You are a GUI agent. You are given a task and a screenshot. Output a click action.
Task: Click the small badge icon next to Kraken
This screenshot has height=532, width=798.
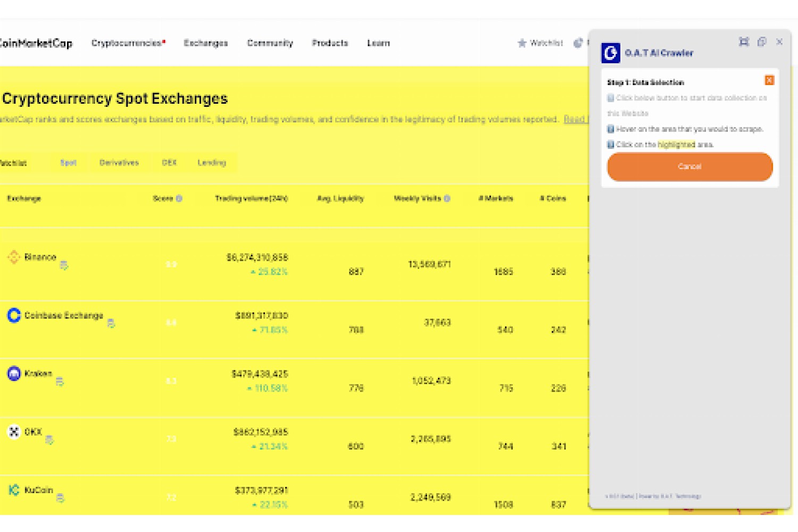(x=60, y=381)
